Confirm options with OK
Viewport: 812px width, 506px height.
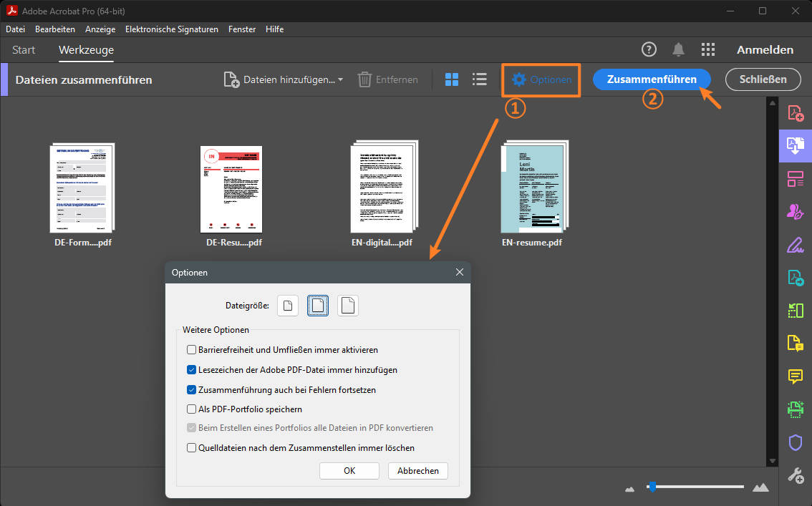(349, 470)
